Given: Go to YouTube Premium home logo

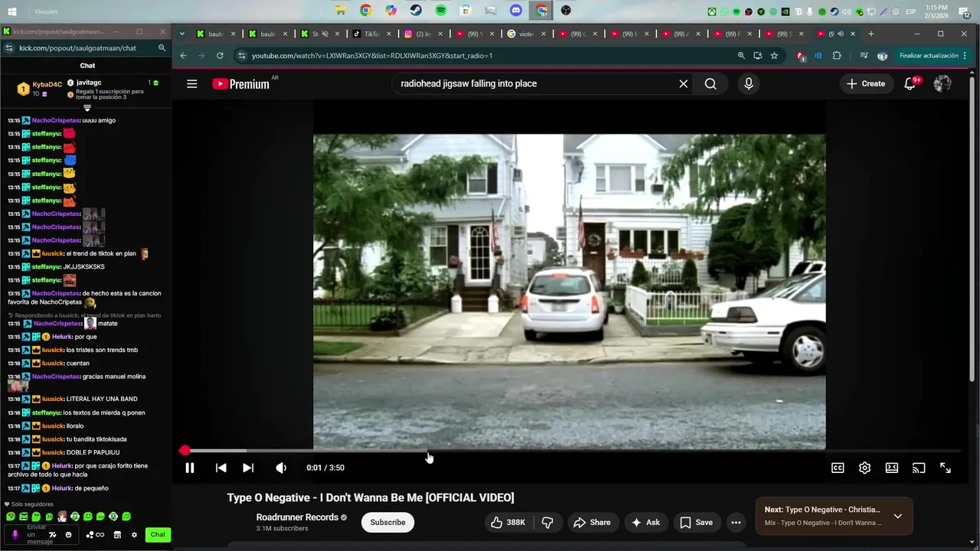Looking at the screenshot, I should click(x=241, y=83).
